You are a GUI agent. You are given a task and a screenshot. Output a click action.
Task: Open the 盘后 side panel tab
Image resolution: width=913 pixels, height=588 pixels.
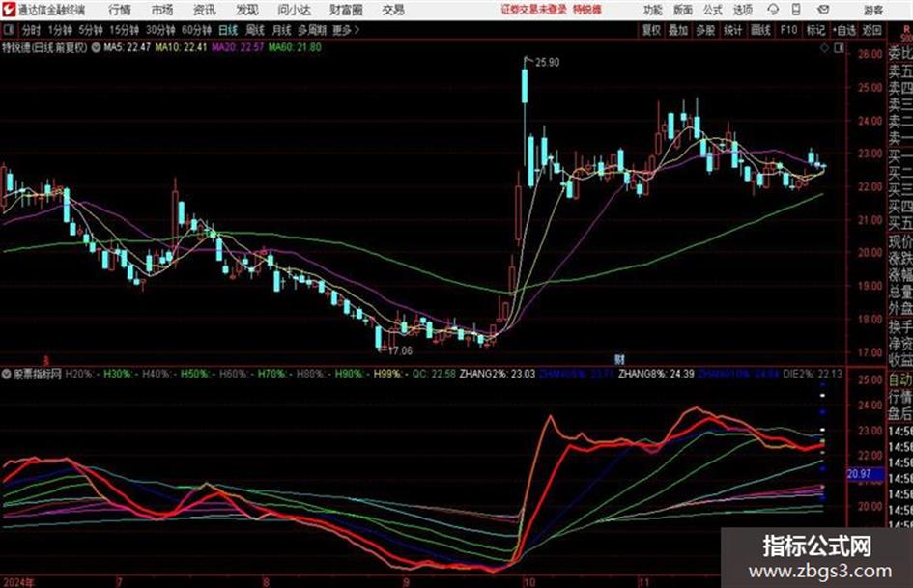900,414
